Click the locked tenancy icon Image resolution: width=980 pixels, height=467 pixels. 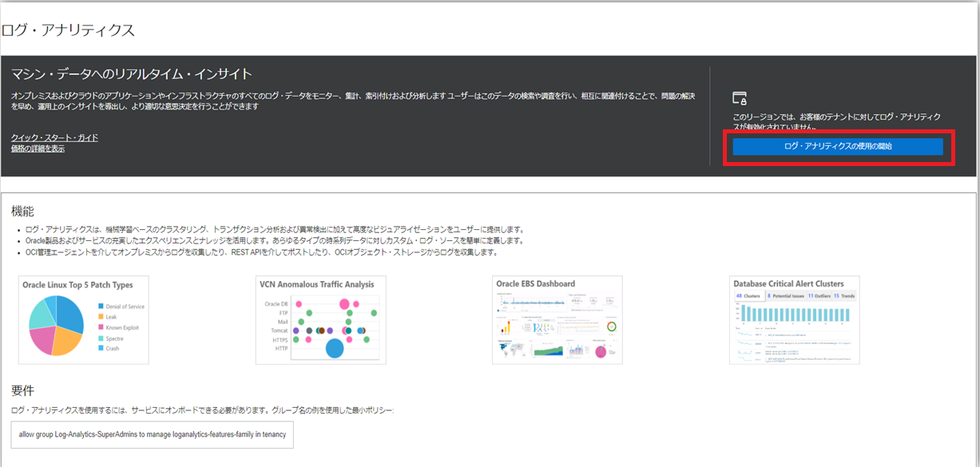pos(740,98)
